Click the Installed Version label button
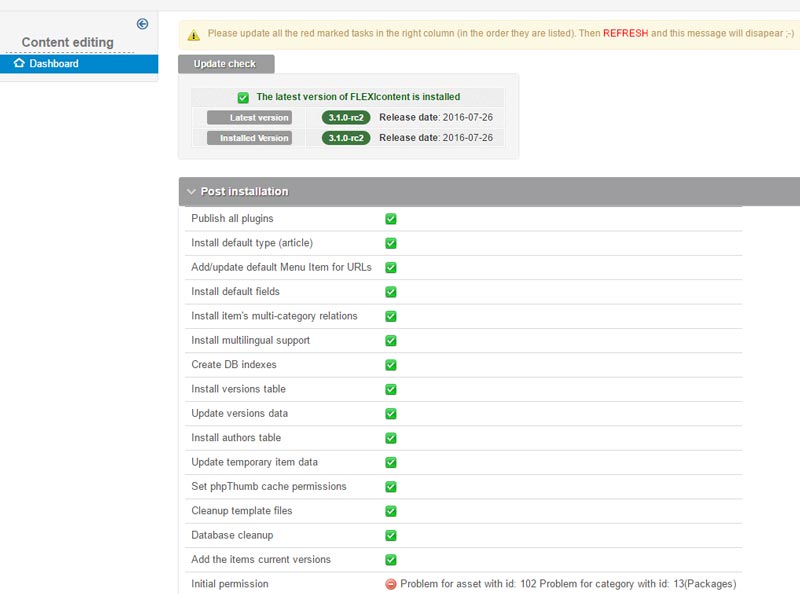The height and width of the screenshot is (594, 800). (249, 138)
